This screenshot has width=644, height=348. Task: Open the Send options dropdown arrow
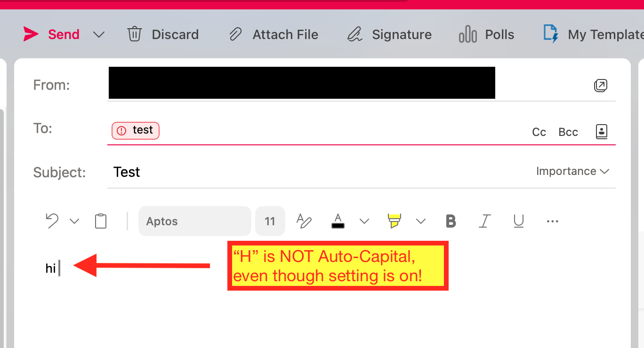tap(99, 35)
